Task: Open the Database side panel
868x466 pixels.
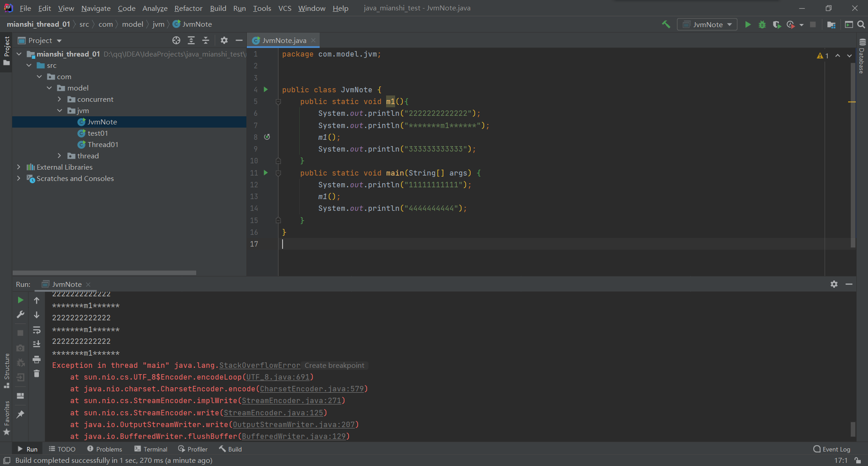Action: (862, 56)
